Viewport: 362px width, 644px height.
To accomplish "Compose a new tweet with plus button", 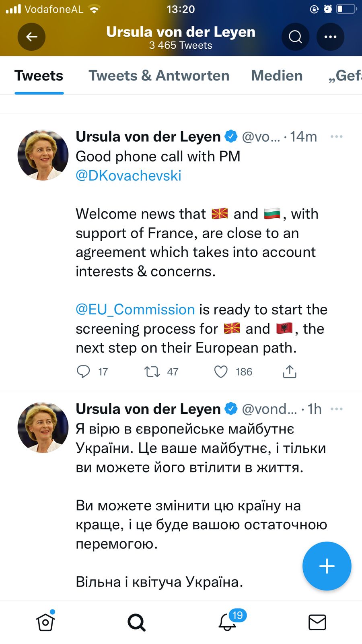I will (327, 566).
